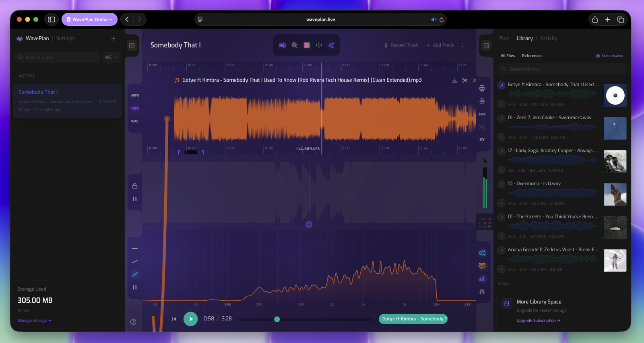Screen dimensions: 644x343
Task: Create a new plan with the plus icon
Action: click(x=113, y=39)
